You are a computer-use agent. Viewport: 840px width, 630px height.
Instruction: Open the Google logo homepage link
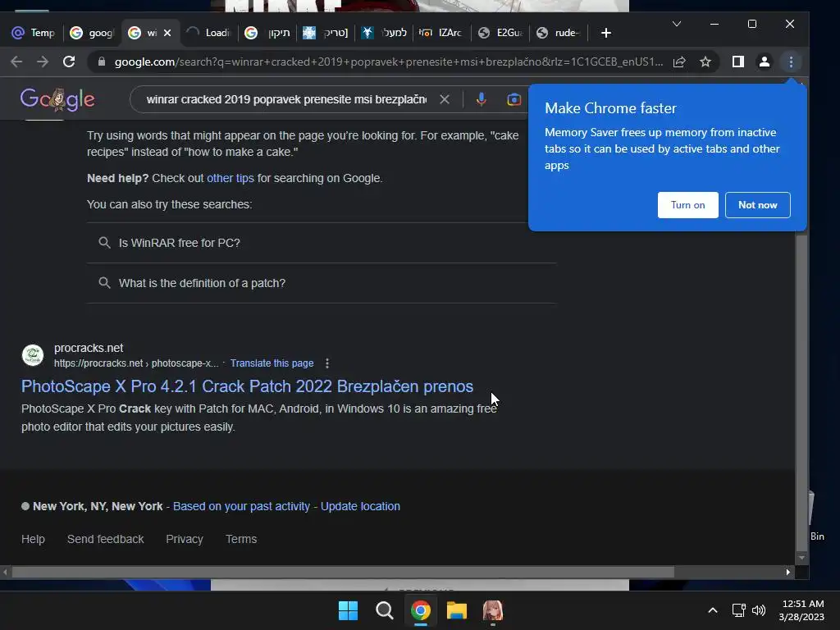(57, 99)
